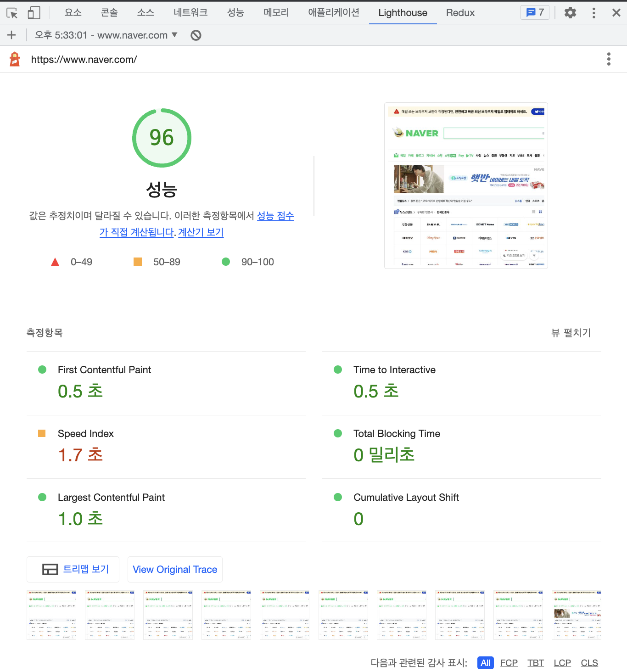Open the 7 console messages badge
Image resolution: width=627 pixels, height=672 pixels.
(535, 12)
